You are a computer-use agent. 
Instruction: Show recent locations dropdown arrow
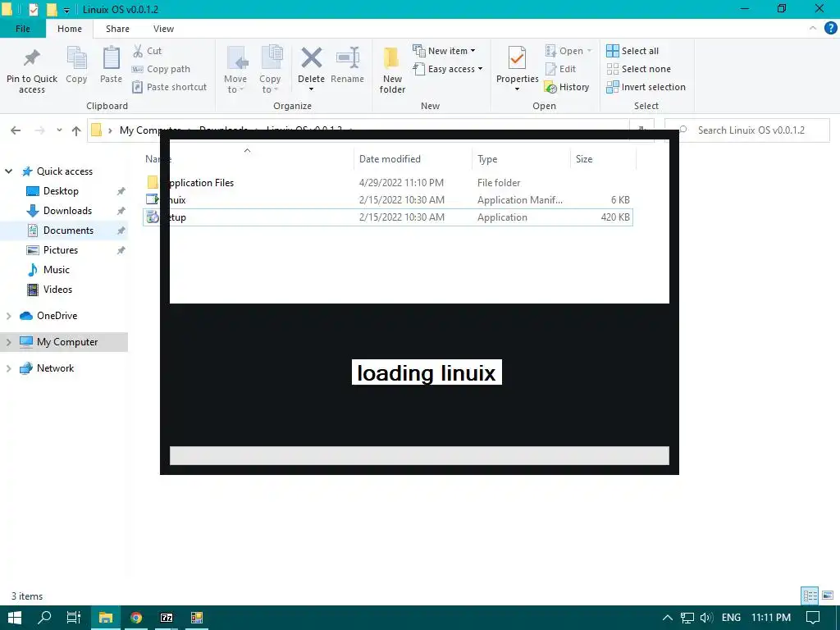pos(59,130)
